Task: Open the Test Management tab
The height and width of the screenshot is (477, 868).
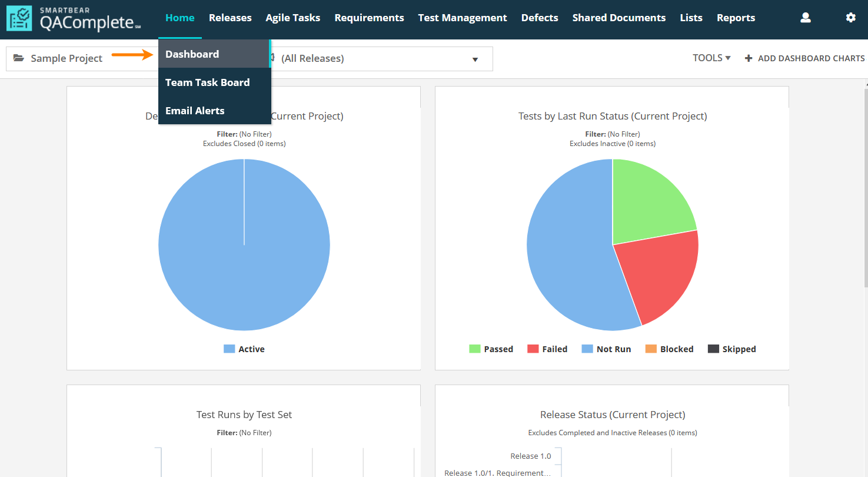Action: (x=462, y=18)
